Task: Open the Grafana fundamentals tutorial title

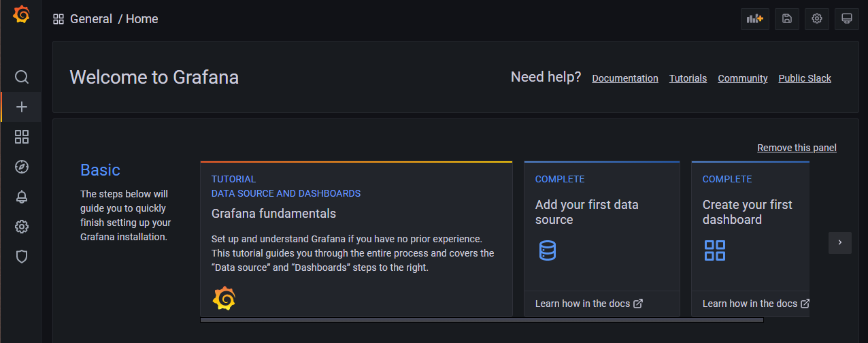Action: tap(273, 214)
